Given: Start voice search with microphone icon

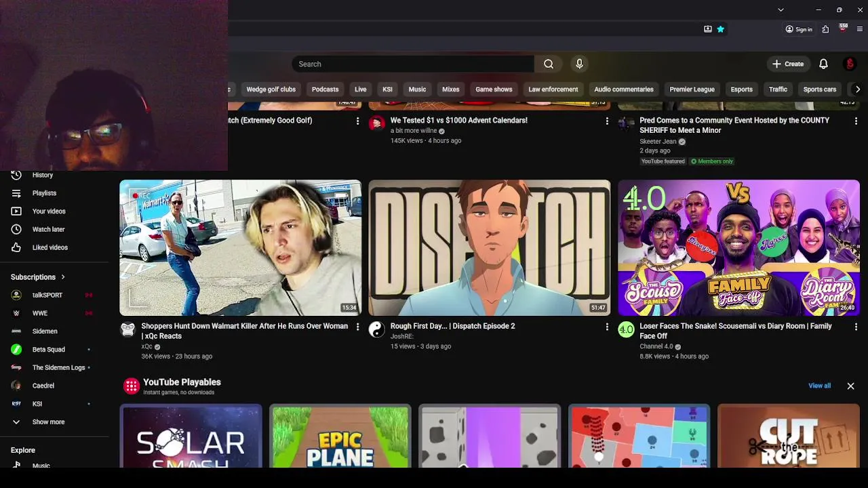Looking at the screenshot, I should point(579,64).
